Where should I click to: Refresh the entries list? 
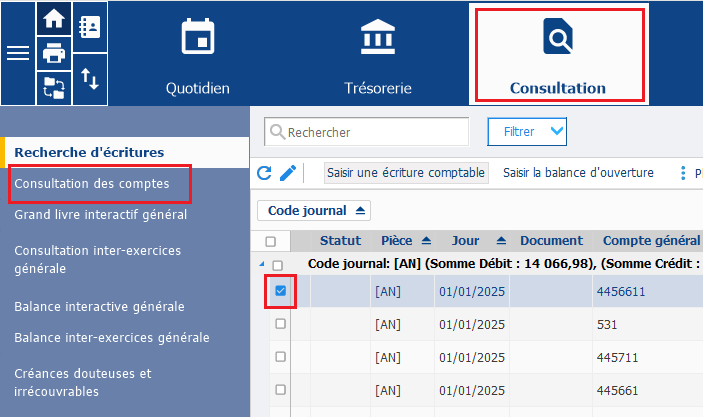tap(265, 173)
